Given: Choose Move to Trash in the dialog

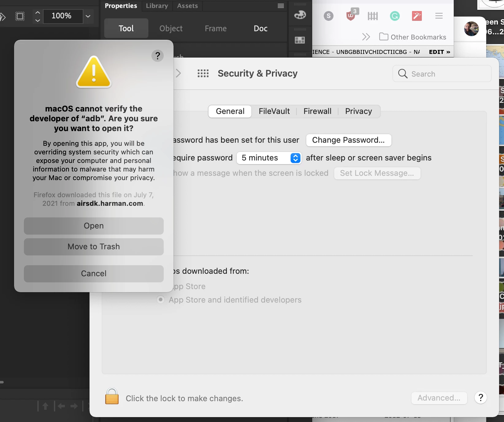Looking at the screenshot, I should click(x=94, y=247).
